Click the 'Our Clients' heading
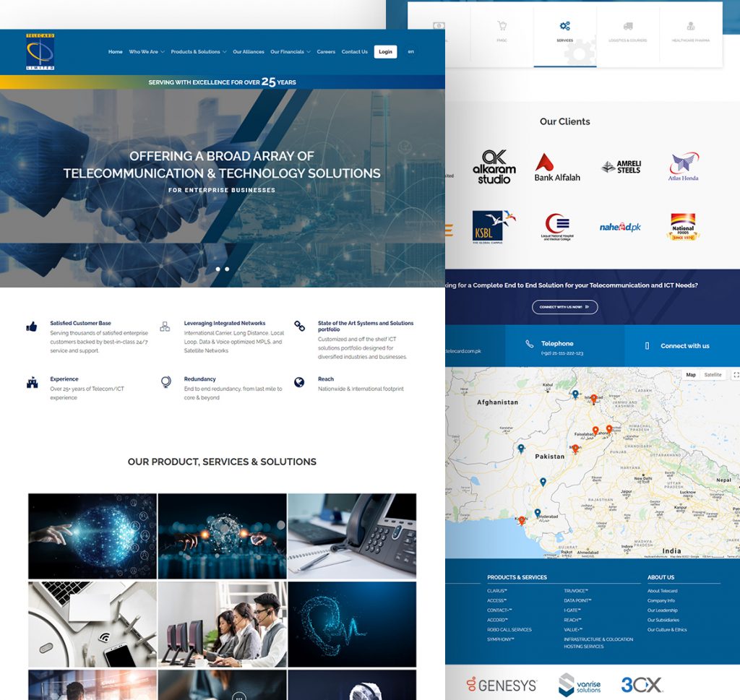This screenshot has height=700, width=740. [x=565, y=121]
